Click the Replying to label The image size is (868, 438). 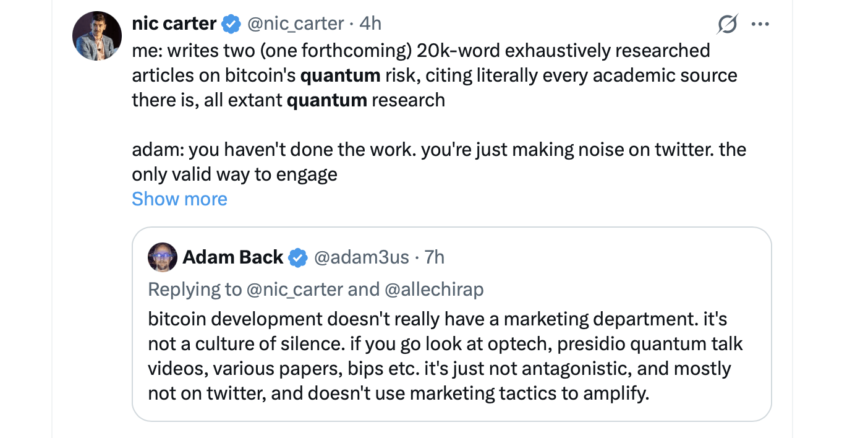195,289
